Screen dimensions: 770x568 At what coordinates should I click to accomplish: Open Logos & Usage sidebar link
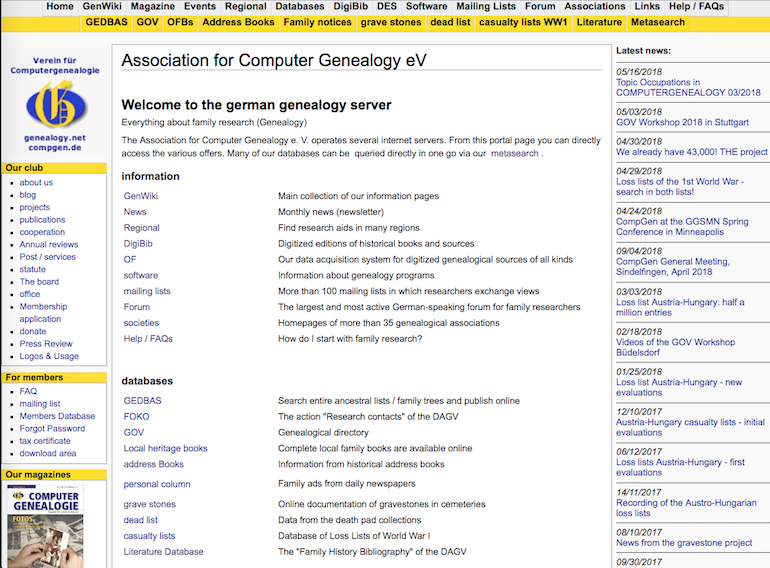pyautogui.click(x=49, y=356)
